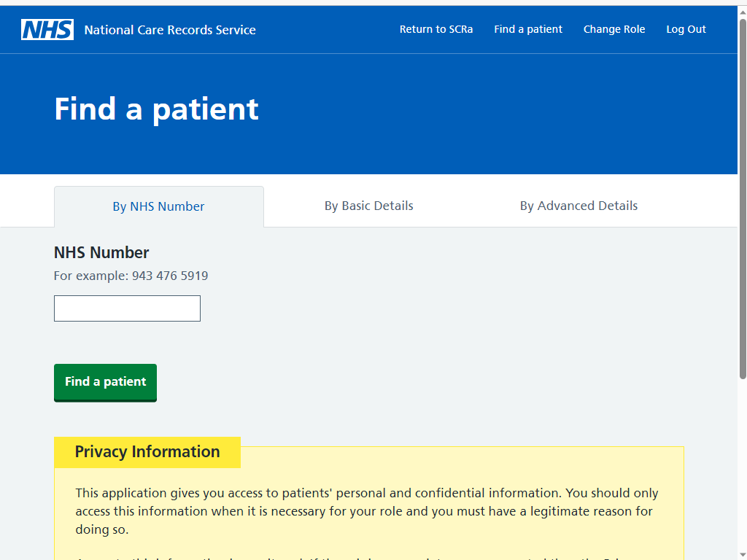Click the NHS logo in the header
This screenshot has height=560, width=747.
47,29
